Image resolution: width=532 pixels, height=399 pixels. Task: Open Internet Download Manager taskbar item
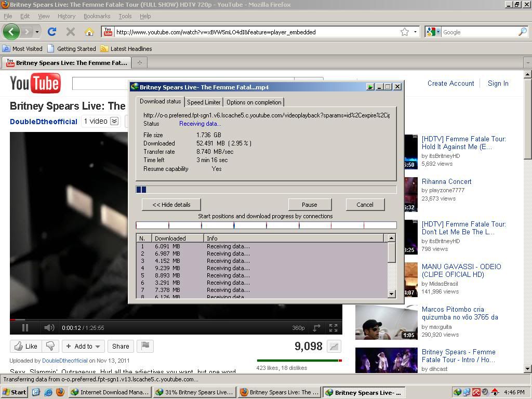click(x=110, y=392)
